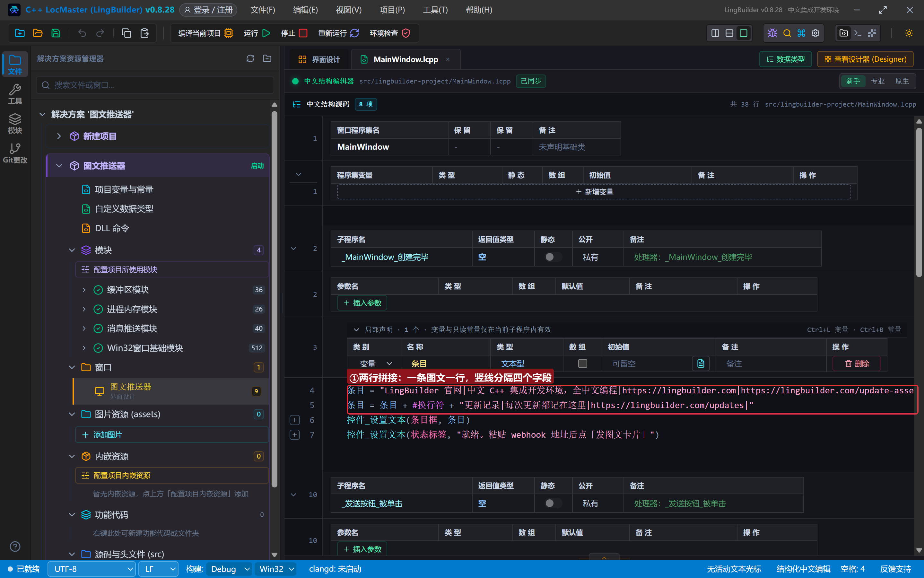This screenshot has height=578, width=924.
Task: Click 删除 button for 条目 variable
Action: [x=857, y=363]
